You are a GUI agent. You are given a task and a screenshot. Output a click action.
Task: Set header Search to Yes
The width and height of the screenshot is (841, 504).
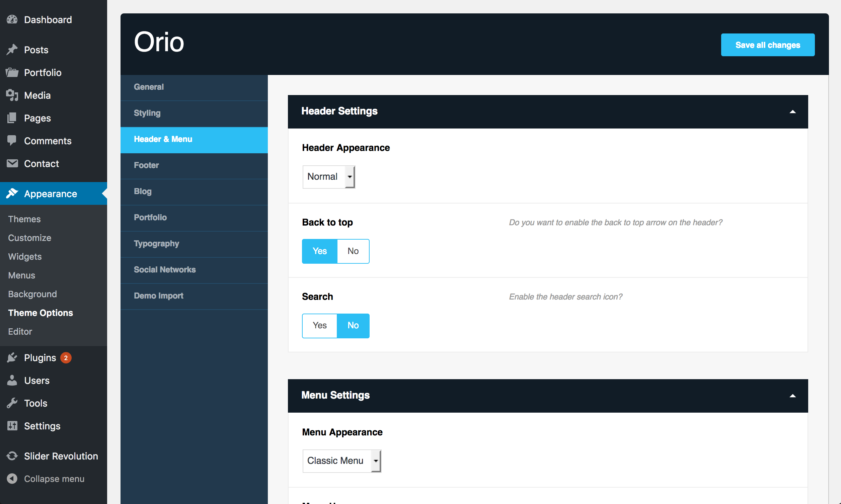click(x=320, y=325)
